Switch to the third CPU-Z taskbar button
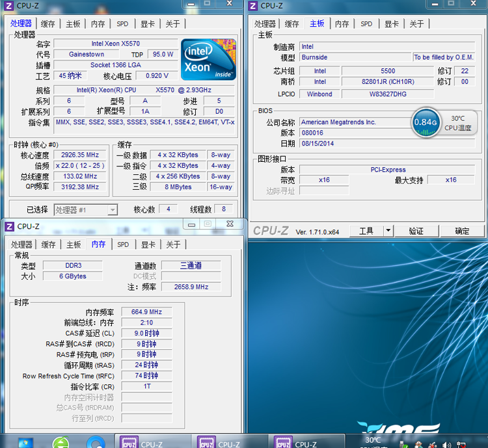This screenshot has height=448, width=488. [x=307, y=441]
